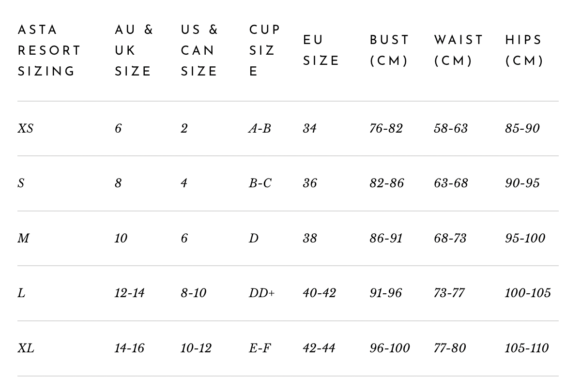Click the A-B cup size cell

pyautogui.click(x=260, y=129)
